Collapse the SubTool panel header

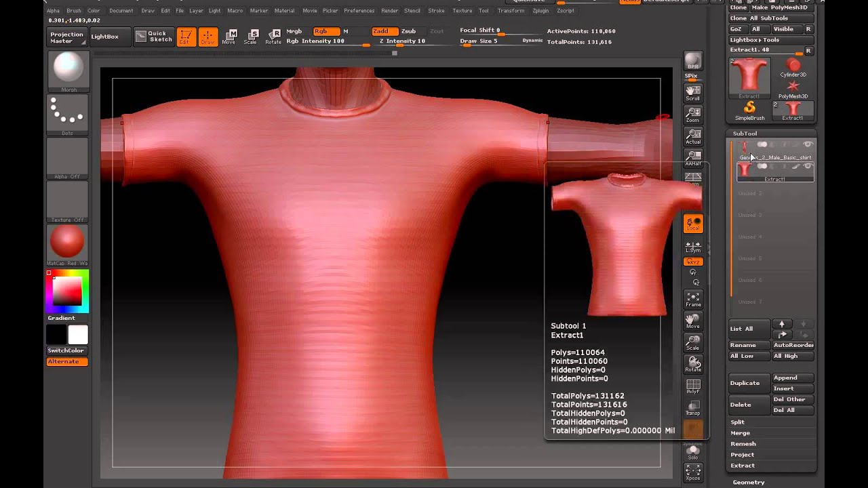745,134
